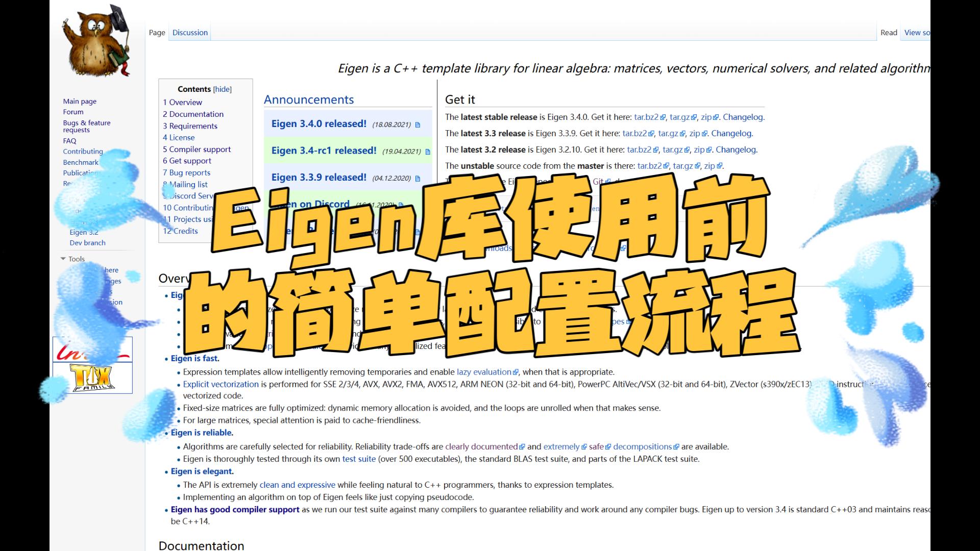This screenshot has width=980, height=551.
Task: Download unstable master source zip
Action: (x=713, y=166)
